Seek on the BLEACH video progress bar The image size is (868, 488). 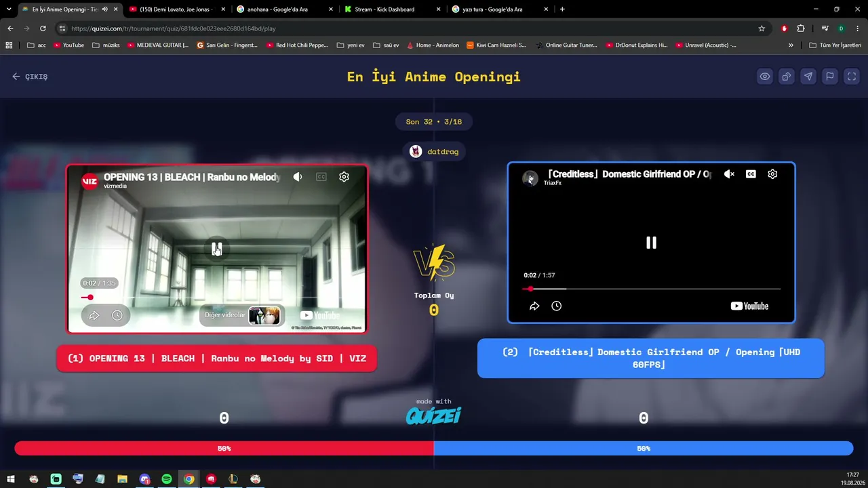pos(216,298)
